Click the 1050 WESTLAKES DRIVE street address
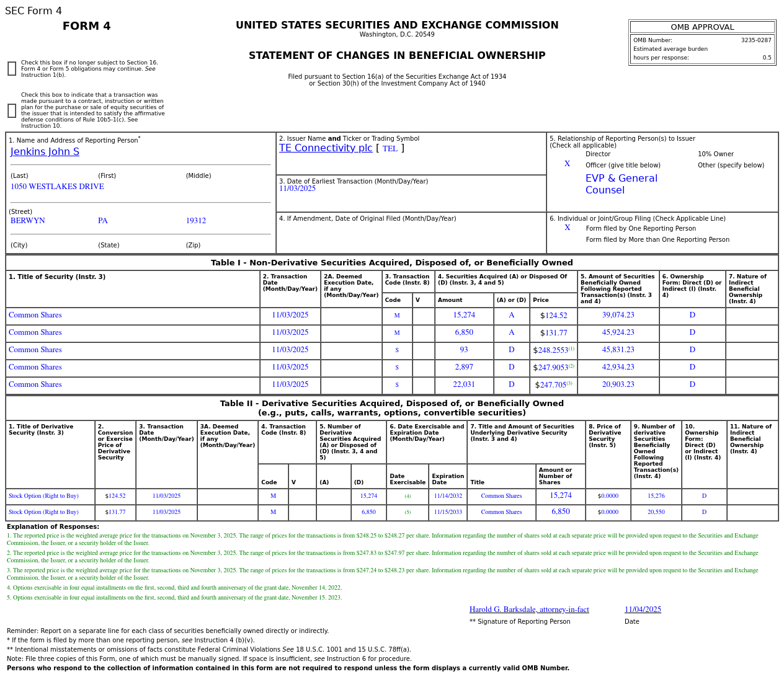This screenshot has height=687, width=784. [57, 187]
